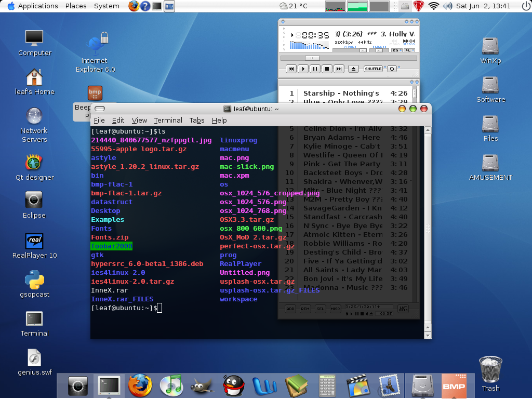The width and height of the screenshot is (532, 399).
Task: Open the music CD icon in the dock
Action: tap(171, 385)
